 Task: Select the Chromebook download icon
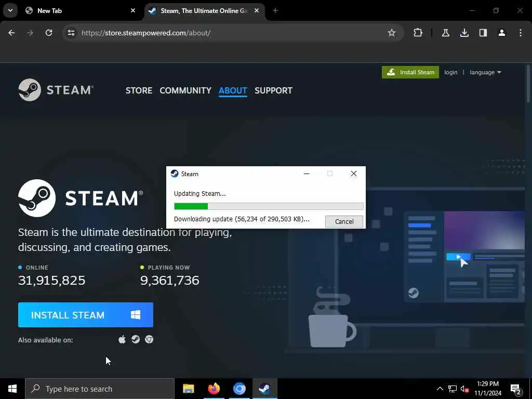(x=149, y=339)
